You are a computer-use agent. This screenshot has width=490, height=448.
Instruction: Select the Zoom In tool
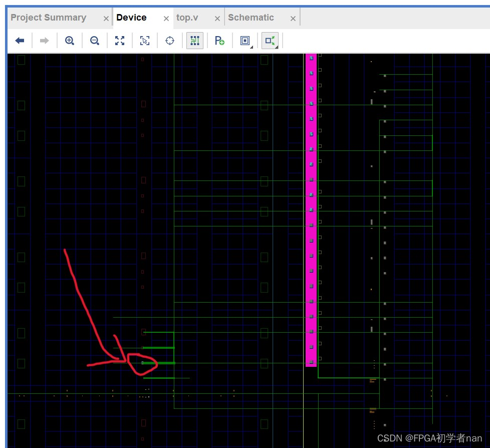coord(69,41)
